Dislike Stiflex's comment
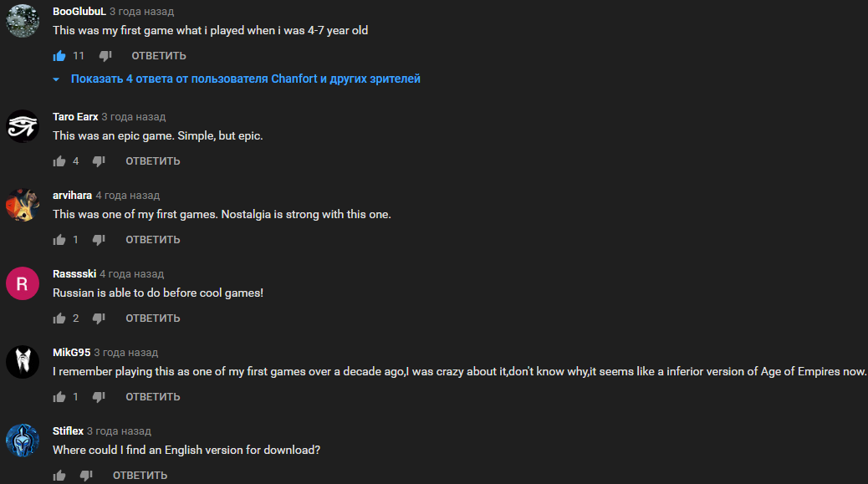This screenshot has height=484, width=868. (86, 476)
